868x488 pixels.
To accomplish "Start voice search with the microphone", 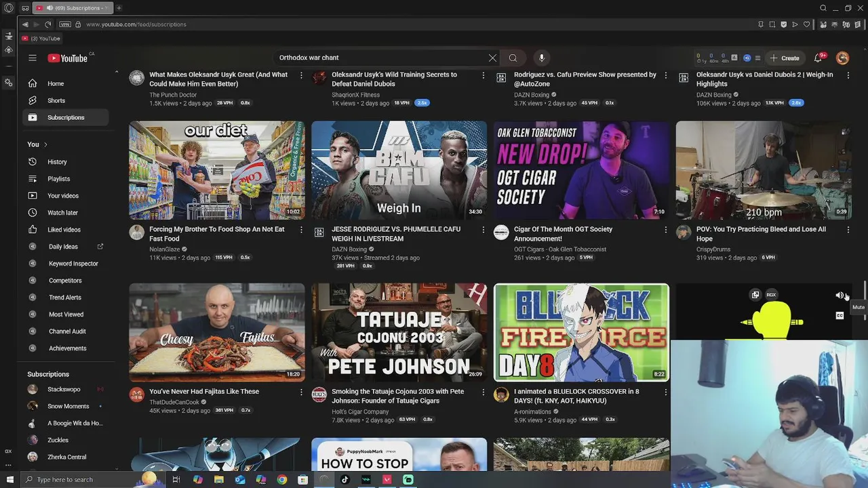I will point(541,58).
